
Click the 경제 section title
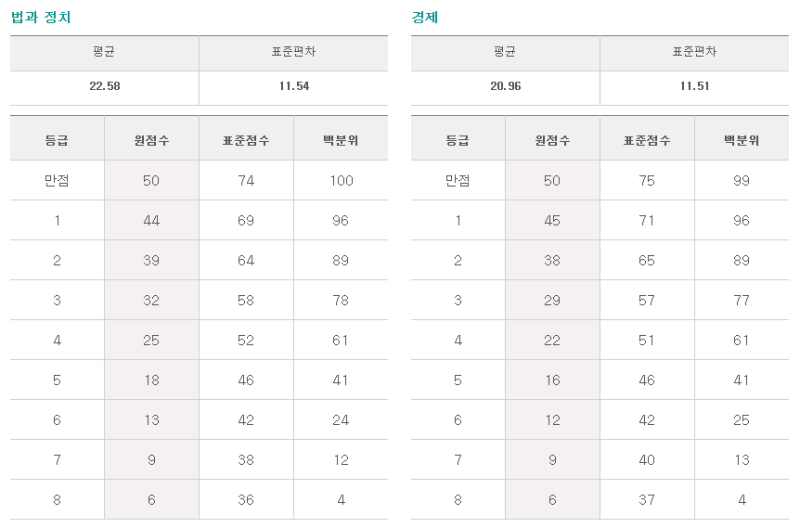[x=424, y=17]
